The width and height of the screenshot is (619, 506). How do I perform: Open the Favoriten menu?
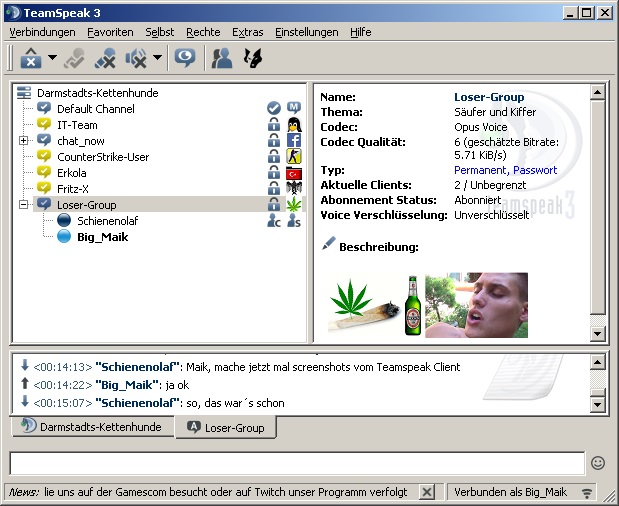(x=110, y=32)
